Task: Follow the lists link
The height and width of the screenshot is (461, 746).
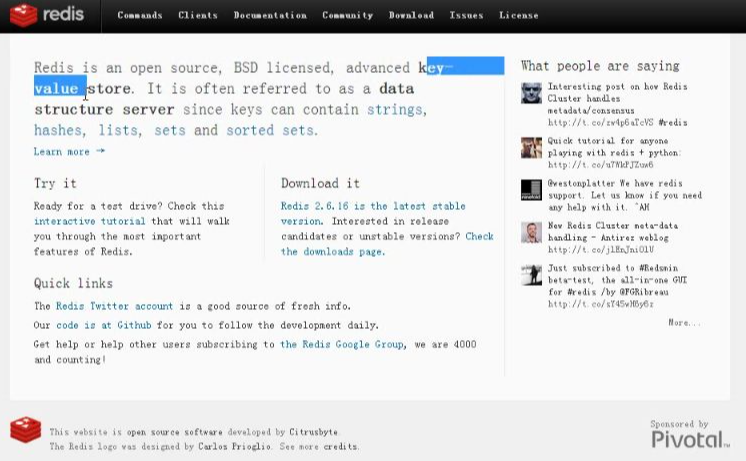Action: tap(120, 130)
